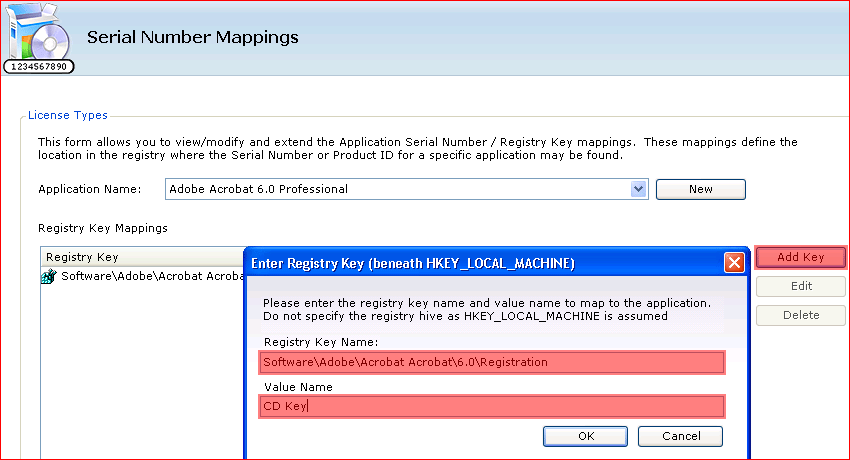Confirm dialog with OK button

(585, 436)
